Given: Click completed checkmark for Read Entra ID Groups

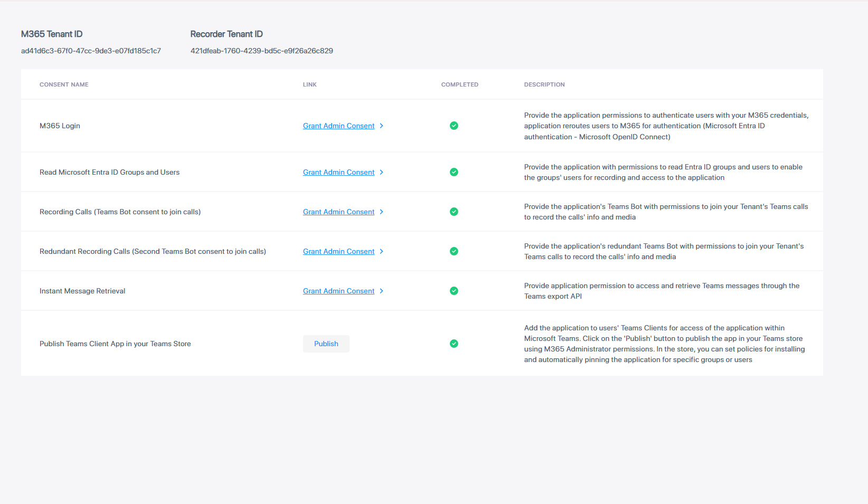Looking at the screenshot, I should (454, 172).
